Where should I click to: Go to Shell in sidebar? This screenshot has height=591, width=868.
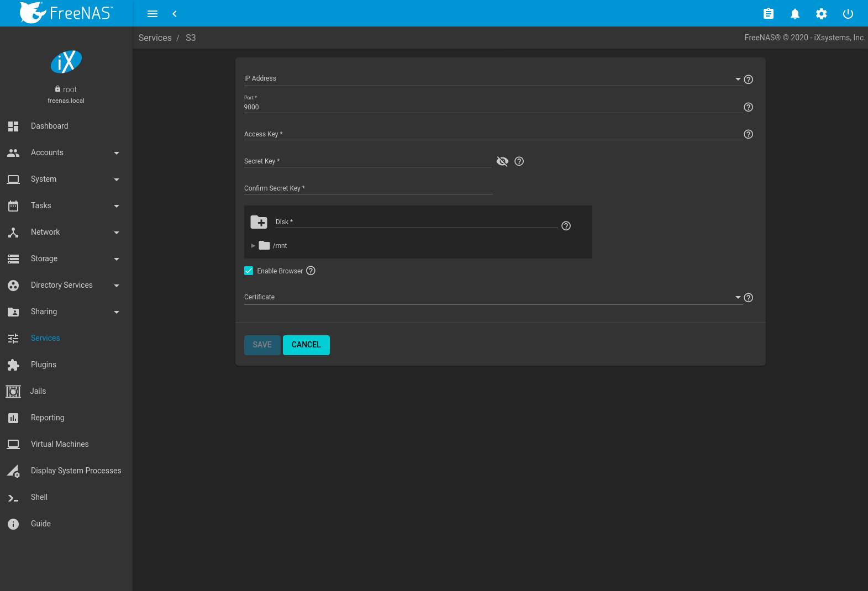39,497
